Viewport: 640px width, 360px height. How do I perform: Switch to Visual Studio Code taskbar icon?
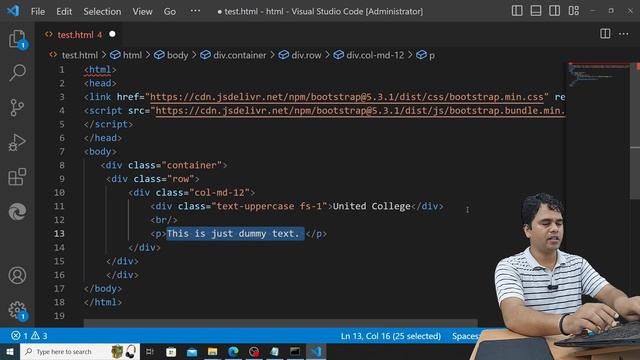click(x=316, y=351)
